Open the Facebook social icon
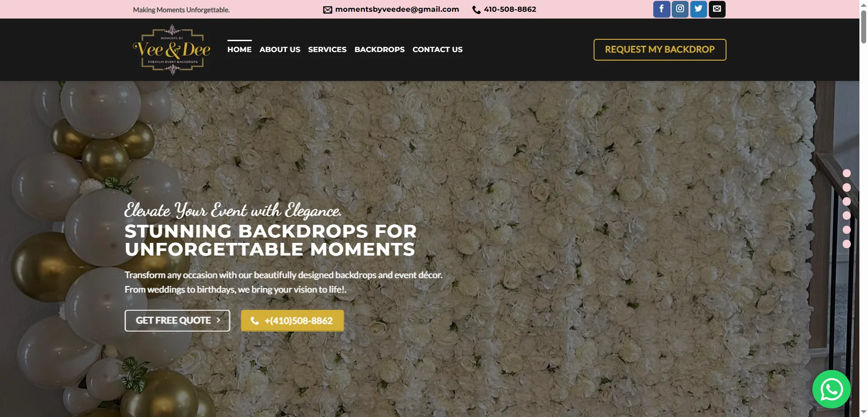 tap(661, 9)
